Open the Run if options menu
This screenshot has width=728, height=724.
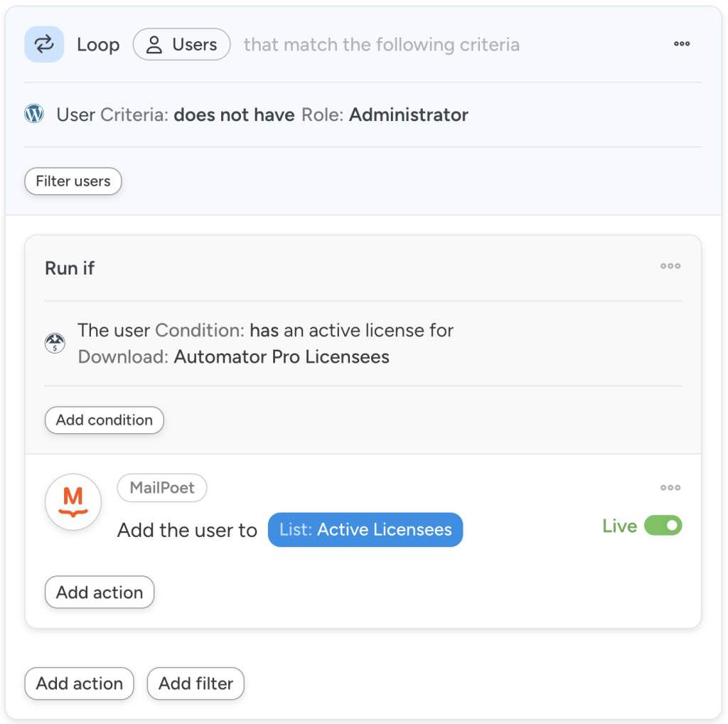[670, 266]
